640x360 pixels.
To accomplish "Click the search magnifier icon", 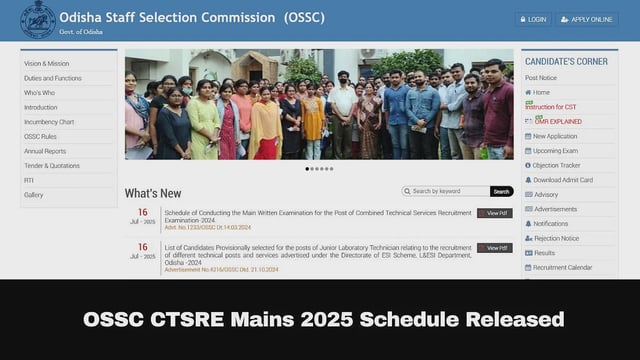I will point(407,191).
